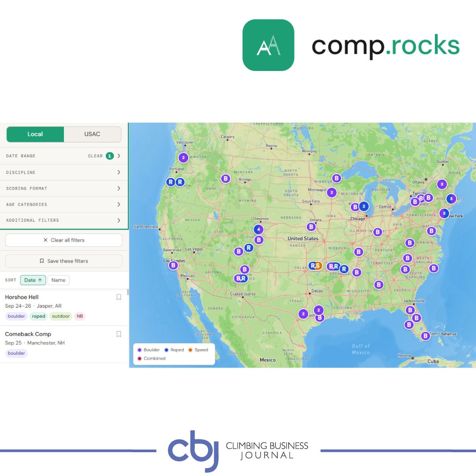The image size is (476, 476).
Task: Click Clear all filters button
Action: (64, 240)
